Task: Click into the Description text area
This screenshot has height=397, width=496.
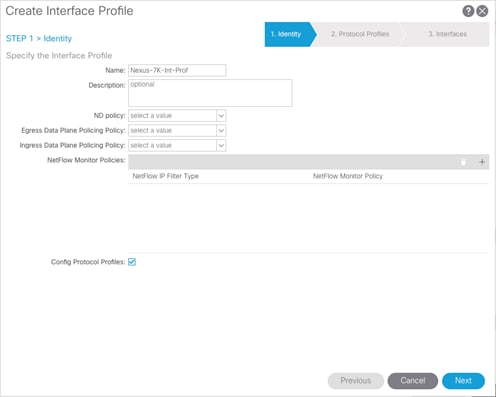Action: (210, 93)
